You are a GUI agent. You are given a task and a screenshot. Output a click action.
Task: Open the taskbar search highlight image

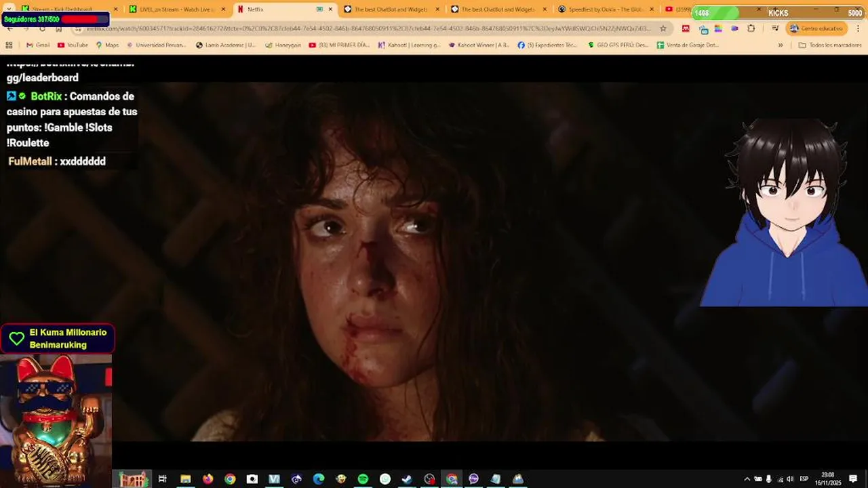point(134,479)
